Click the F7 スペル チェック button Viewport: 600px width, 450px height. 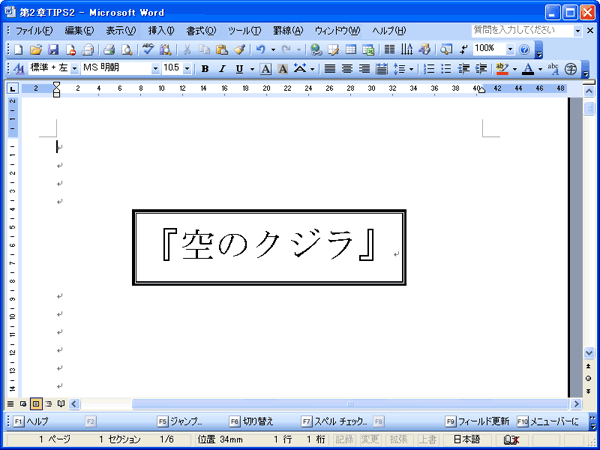point(335,422)
